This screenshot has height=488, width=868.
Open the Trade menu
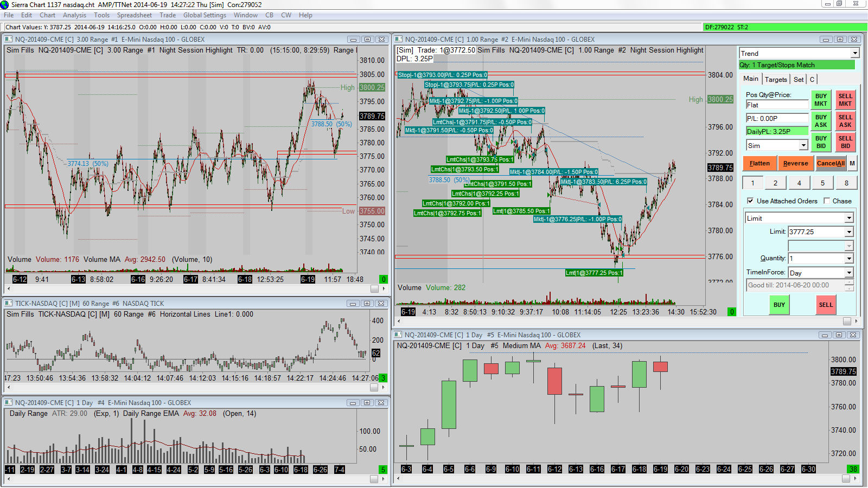click(x=168, y=15)
